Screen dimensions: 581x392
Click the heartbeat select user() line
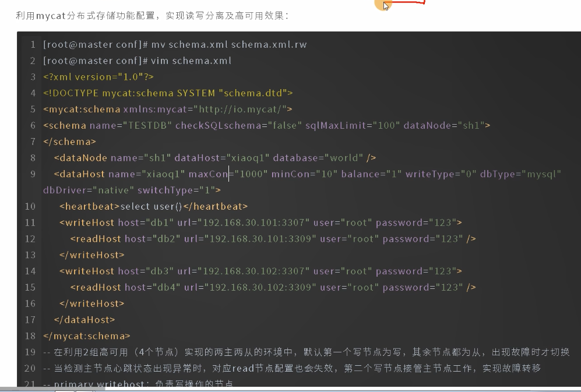pos(153,206)
